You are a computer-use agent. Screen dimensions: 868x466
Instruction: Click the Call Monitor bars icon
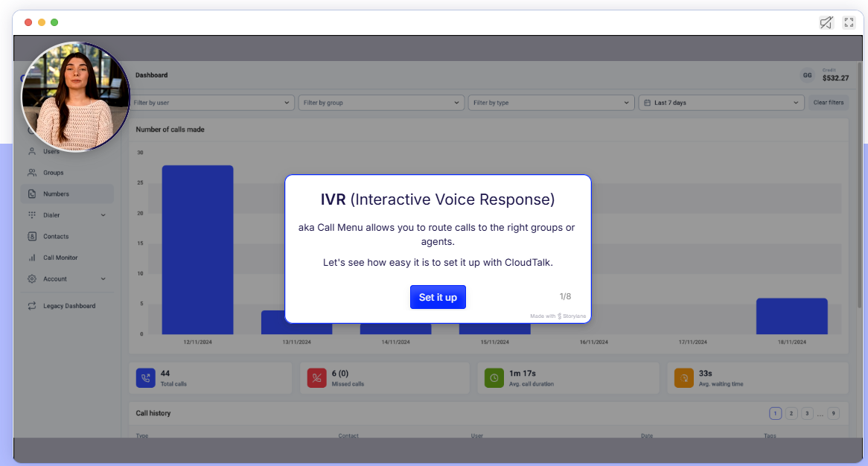click(x=32, y=258)
